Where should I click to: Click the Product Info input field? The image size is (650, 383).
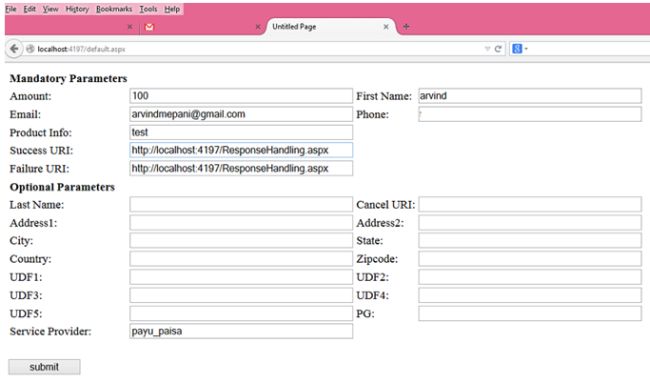(241, 132)
